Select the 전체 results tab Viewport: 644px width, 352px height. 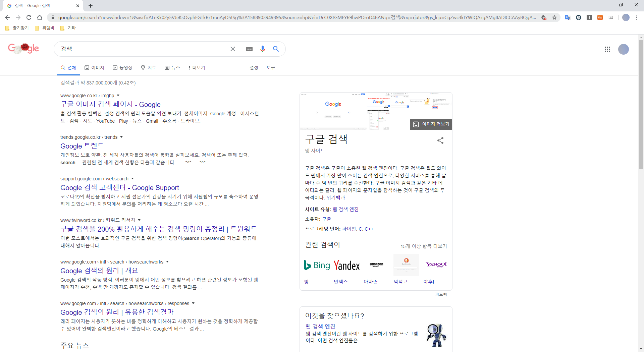coord(68,68)
